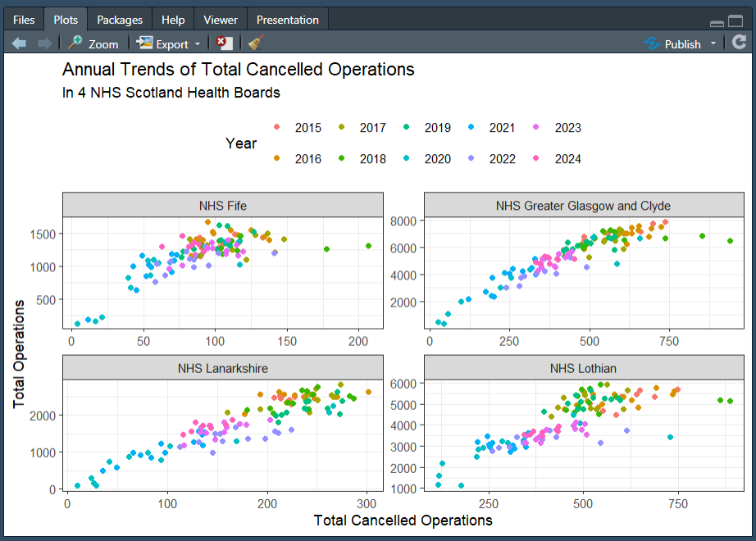Image resolution: width=756 pixels, height=541 pixels.
Task: Open the Packages tab
Action: click(120, 20)
